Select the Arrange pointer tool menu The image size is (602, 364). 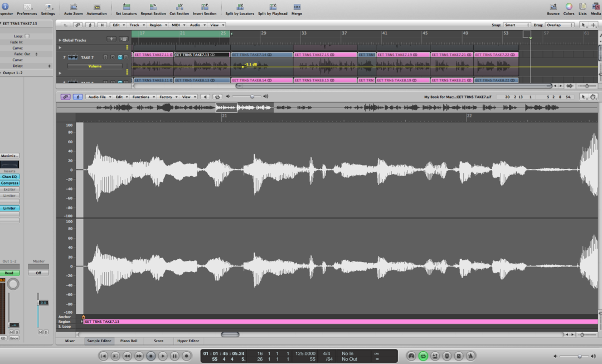coord(584,25)
